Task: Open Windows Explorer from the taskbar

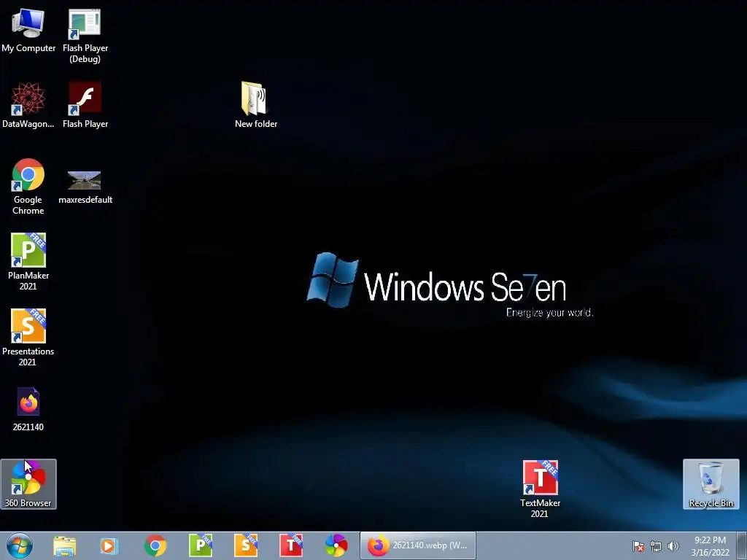Action: coord(65,545)
